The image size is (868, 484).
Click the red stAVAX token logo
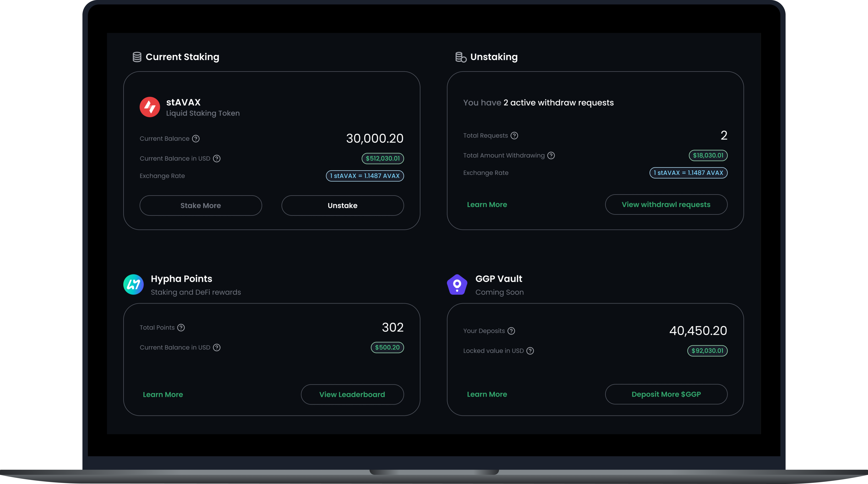click(x=150, y=107)
